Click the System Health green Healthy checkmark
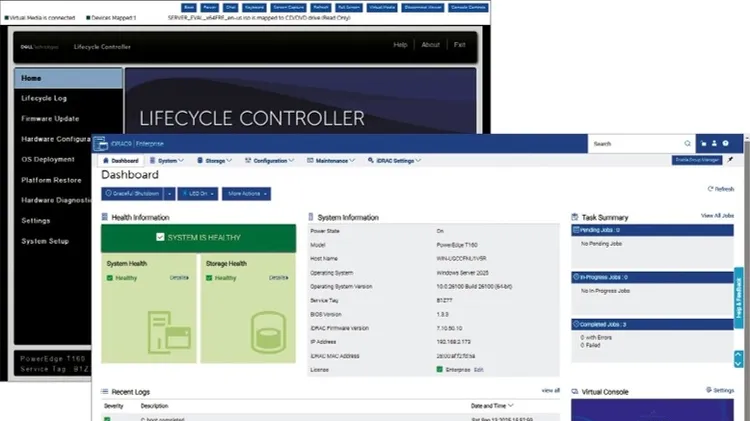 pyautogui.click(x=110, y=278)
